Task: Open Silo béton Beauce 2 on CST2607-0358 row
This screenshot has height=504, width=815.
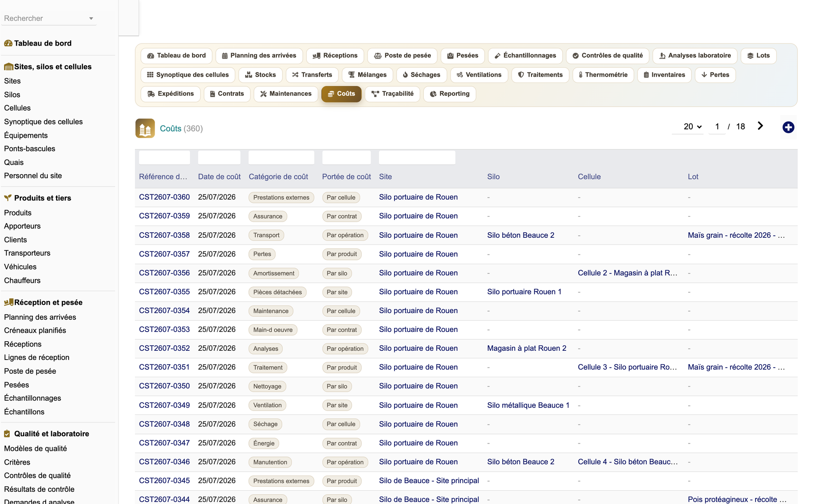Action: (521, 235)
